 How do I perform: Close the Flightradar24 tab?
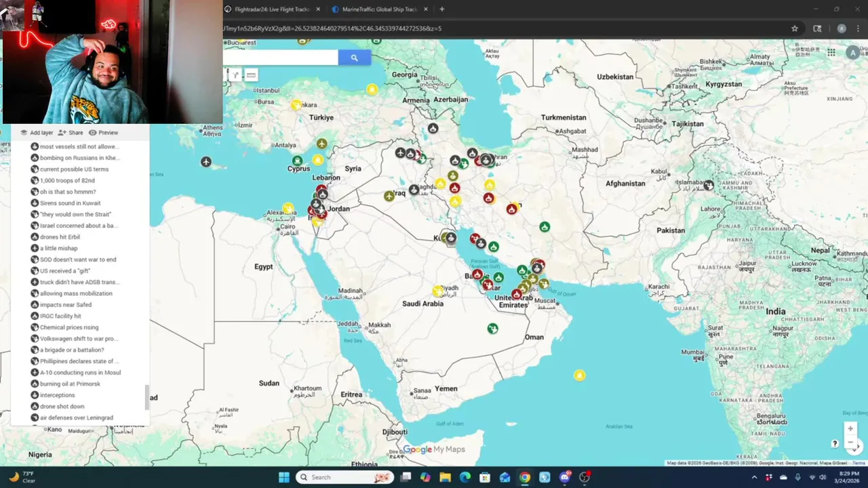pos(318,9)
